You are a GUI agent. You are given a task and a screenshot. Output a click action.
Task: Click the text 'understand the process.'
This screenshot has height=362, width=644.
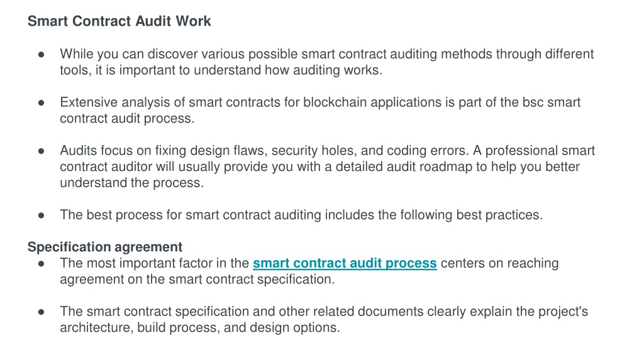point(132,183)
